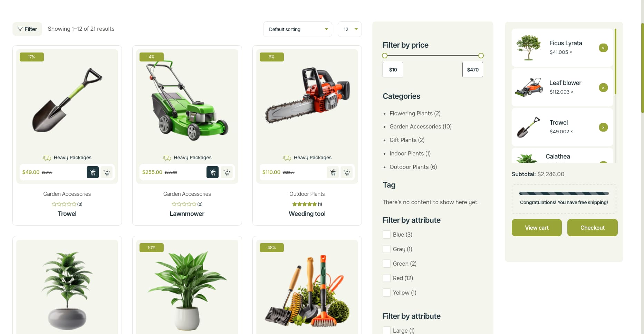The height and width of the screenshot is (334, 644).
Task: Click the Checkout button
Action: [x=593, y=228]
